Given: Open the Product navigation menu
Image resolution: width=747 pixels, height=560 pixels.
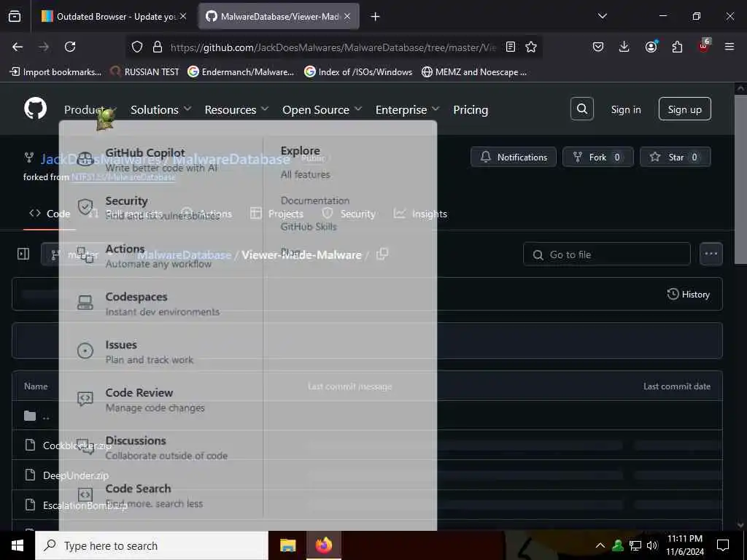Looking at the screenshot, I should tap(90, 109).
